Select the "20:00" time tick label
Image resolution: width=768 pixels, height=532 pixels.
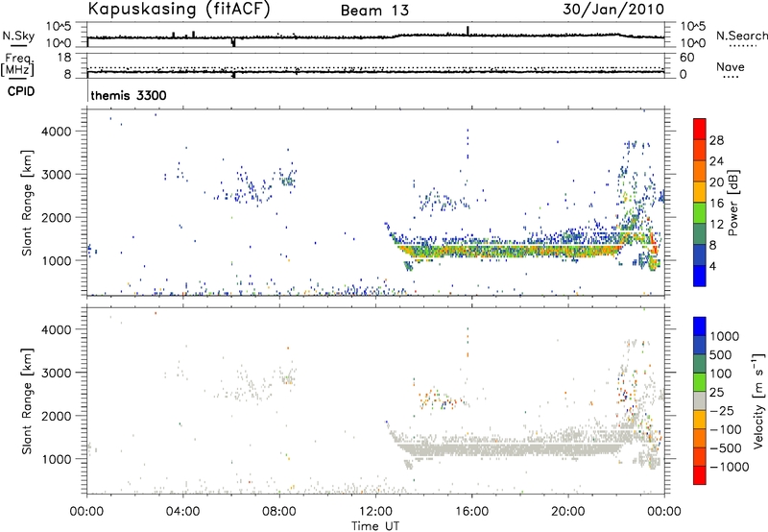coord(567,512)
